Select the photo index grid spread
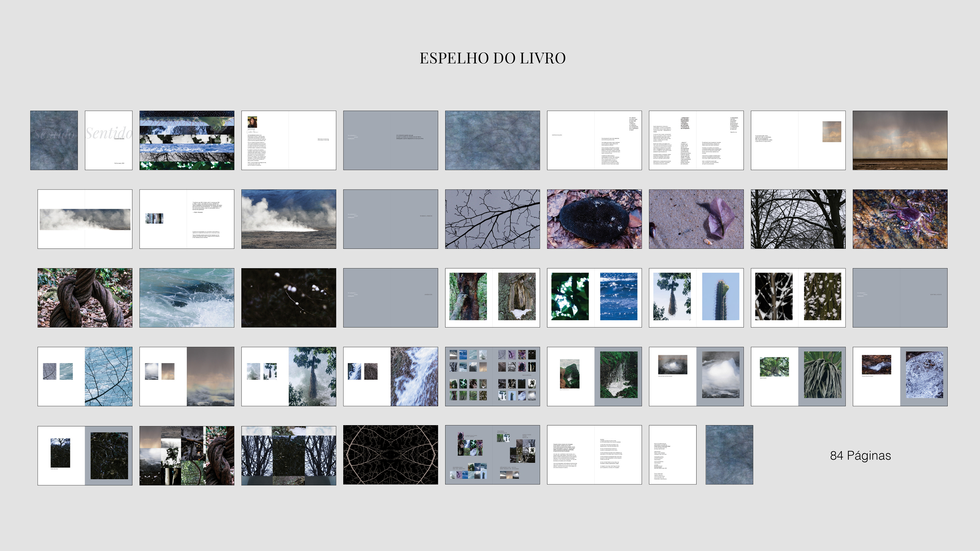 [492, 377]
